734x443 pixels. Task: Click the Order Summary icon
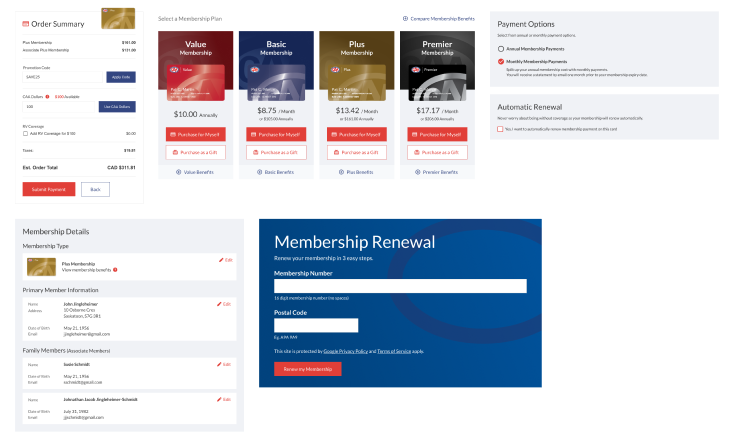[26, 24]
